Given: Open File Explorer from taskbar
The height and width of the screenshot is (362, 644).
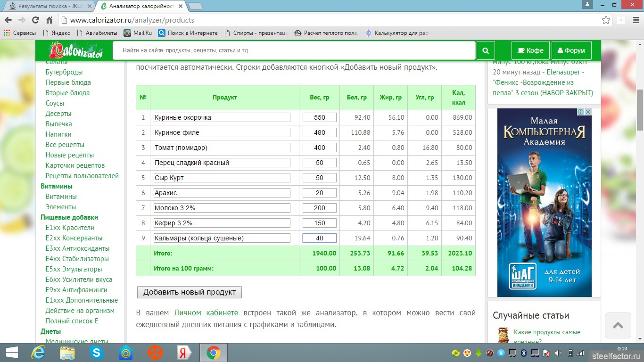Looking at the screenshot, I should 67,353.
